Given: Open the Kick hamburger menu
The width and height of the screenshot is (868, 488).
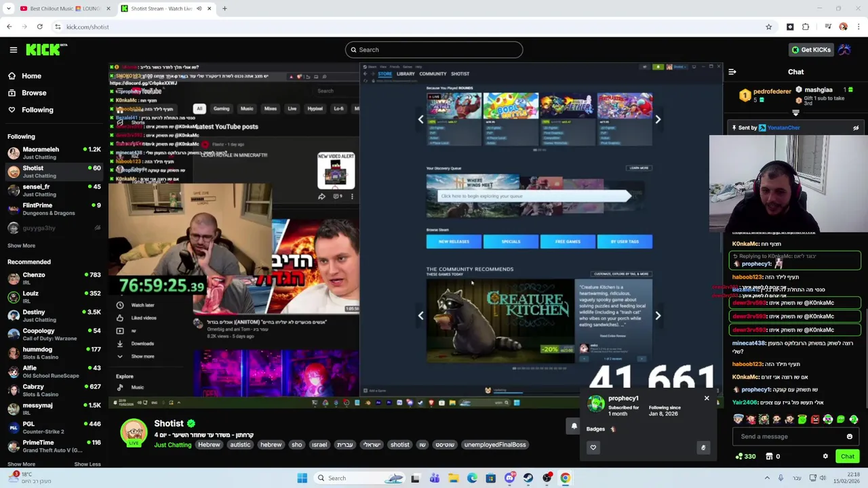Looking at the screenshot, I should click(14, 49).
